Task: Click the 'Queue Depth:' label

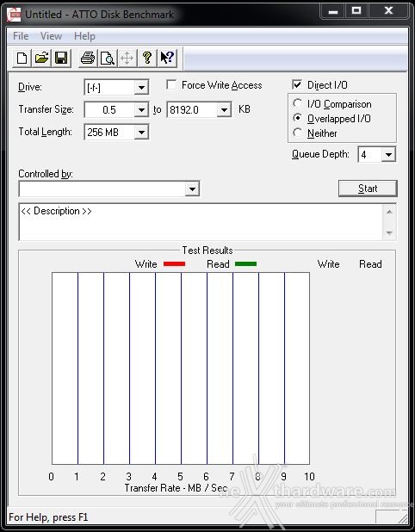Action: point(320,154)
